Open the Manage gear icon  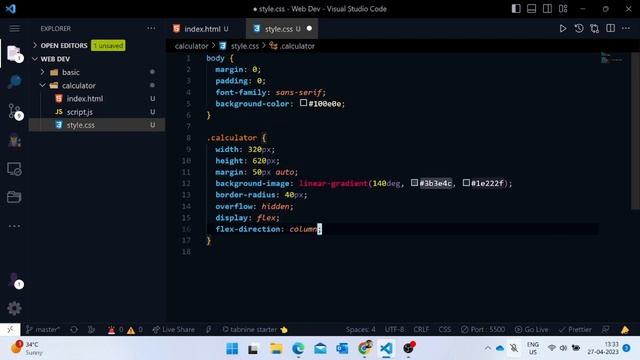pyautogui.click(x=14, y=308)
